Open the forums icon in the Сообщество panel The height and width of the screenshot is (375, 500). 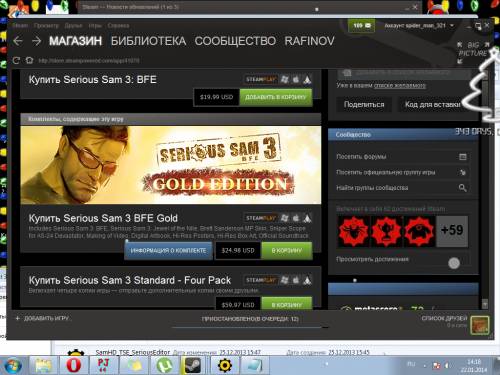[463, 157]
